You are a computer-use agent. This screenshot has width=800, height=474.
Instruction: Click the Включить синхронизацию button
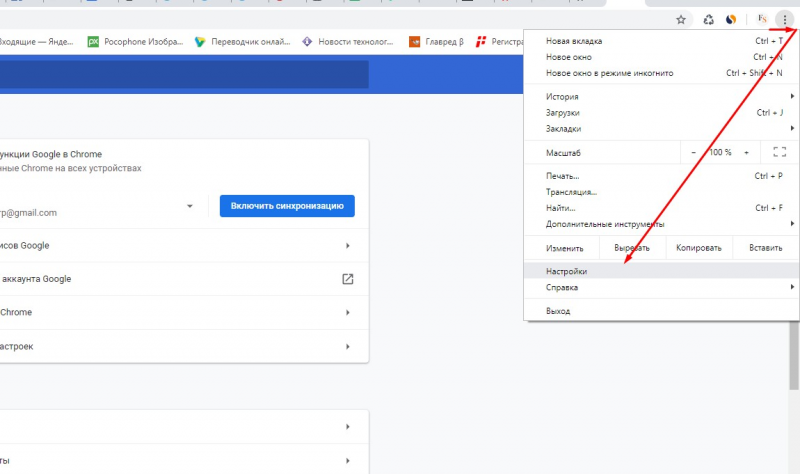tap(287, 206)
